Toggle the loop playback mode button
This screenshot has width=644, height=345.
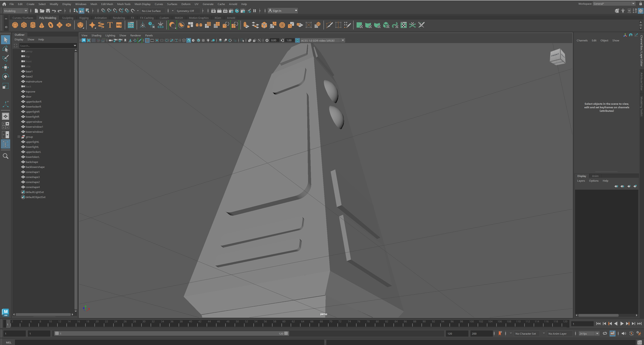point(605,333)
